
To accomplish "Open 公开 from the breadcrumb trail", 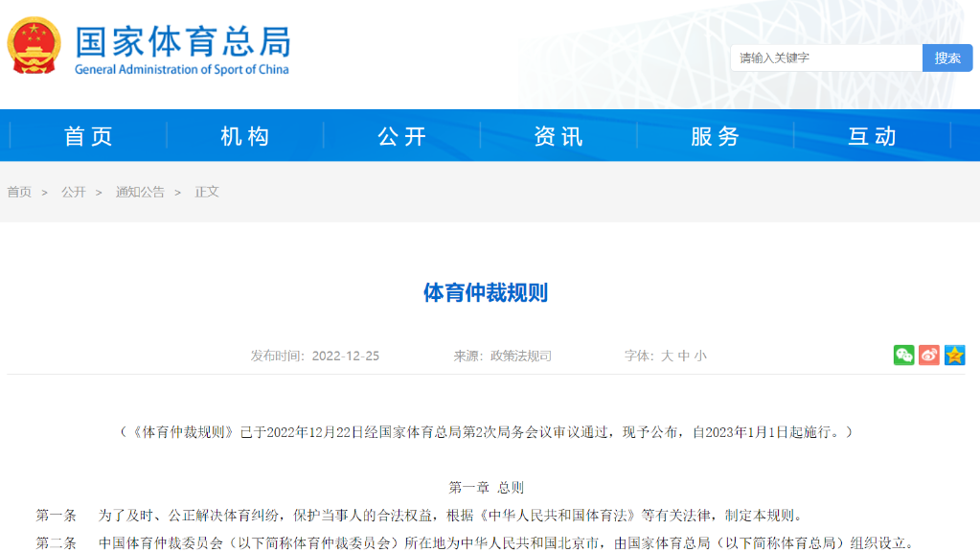I will click(x=75, y=192).
